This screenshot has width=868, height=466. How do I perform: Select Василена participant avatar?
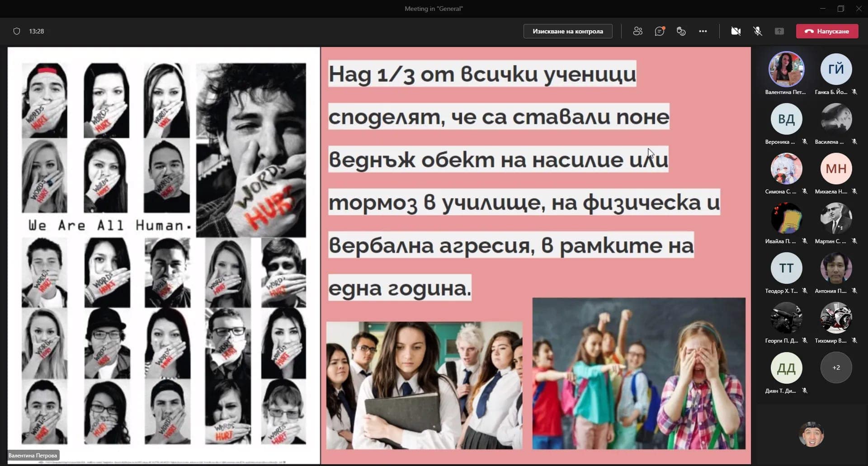836,119
